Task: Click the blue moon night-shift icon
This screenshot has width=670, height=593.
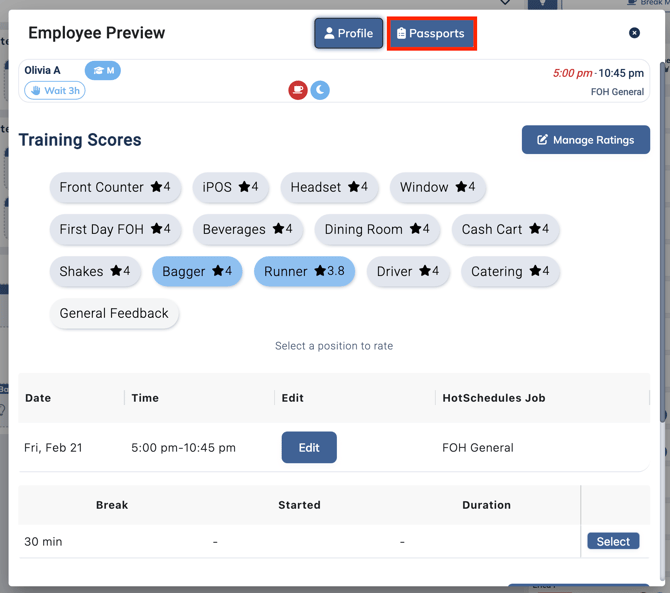Action: 320,90
